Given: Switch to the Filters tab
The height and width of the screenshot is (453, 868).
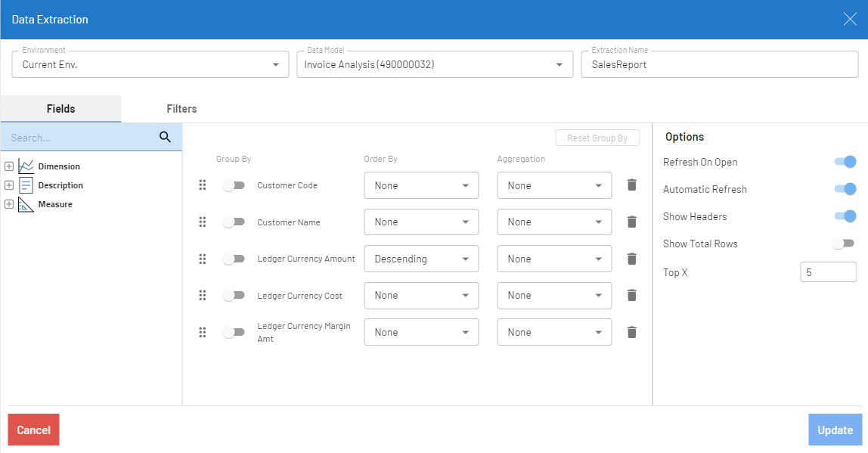Looking at the screenshot, I should (181, 109).
